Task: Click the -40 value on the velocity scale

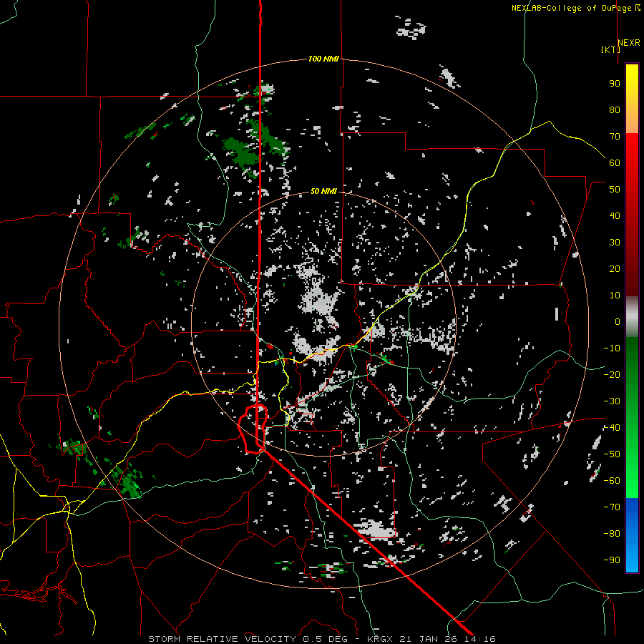Action: coord(612,428)
